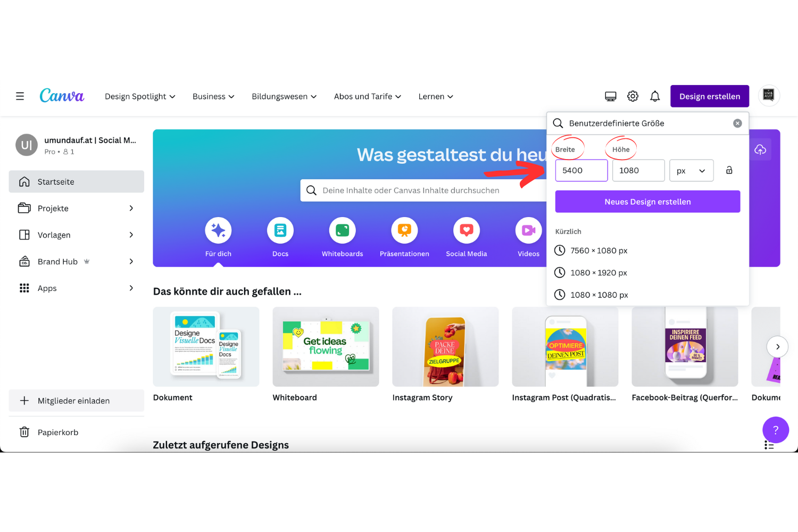Select the Videos category icon

point(528,231)
